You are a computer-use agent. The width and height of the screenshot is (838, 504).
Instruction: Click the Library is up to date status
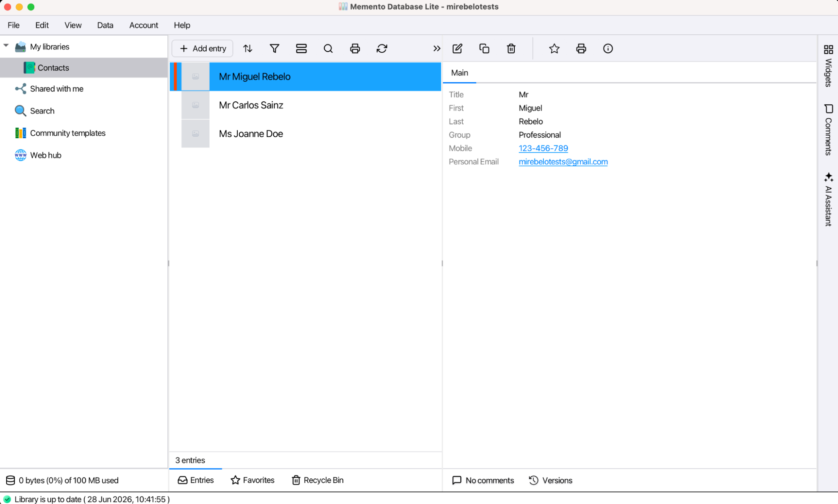tap(86, 499)
